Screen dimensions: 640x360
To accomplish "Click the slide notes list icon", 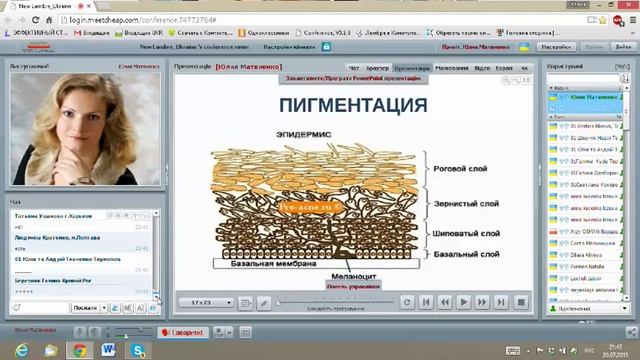I will pos(245,303).
